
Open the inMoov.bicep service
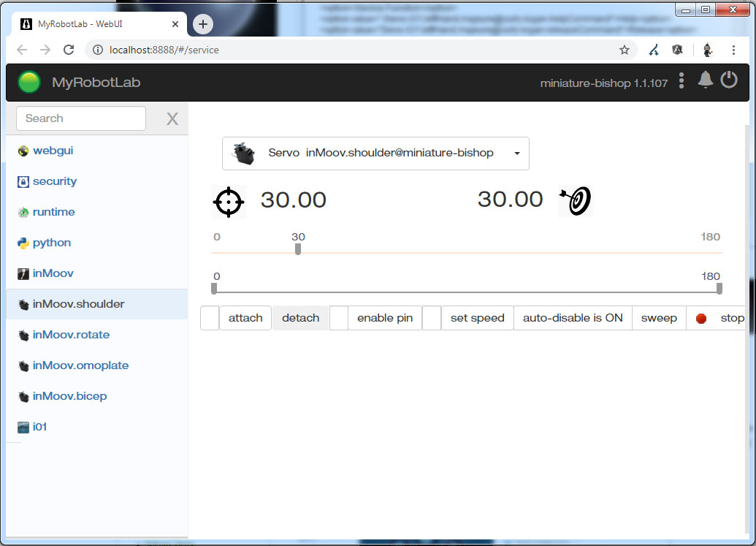coord(69,396)
